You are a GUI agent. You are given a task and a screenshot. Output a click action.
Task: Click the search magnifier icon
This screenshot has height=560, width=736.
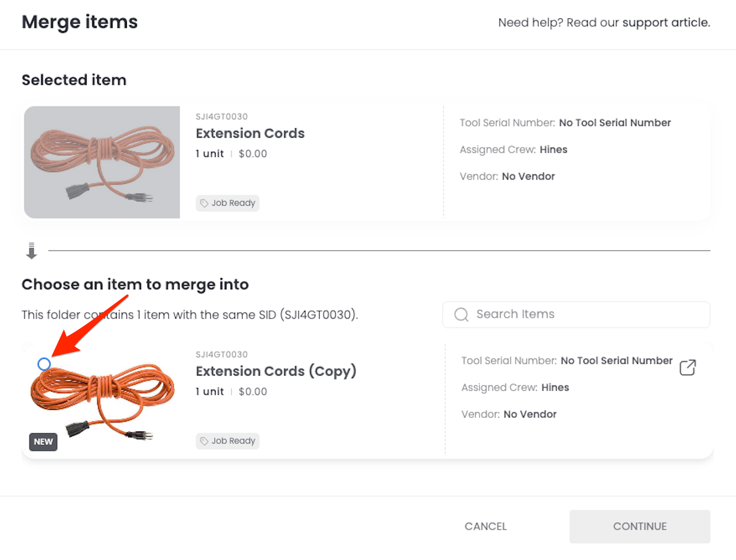461,314
